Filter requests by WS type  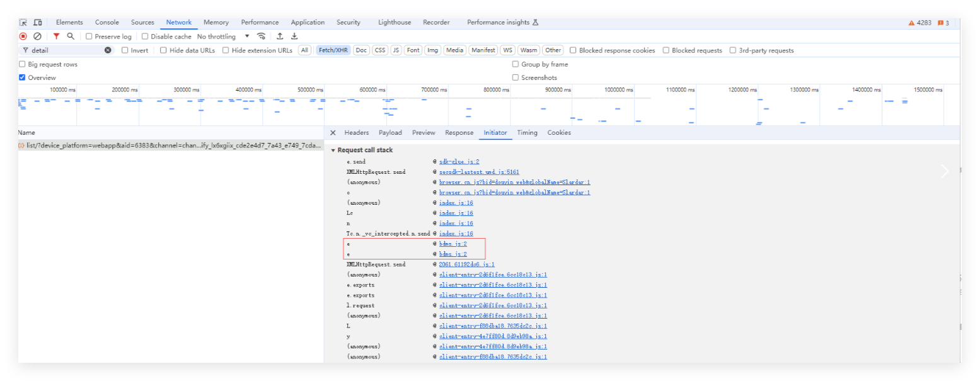(508, 50)
